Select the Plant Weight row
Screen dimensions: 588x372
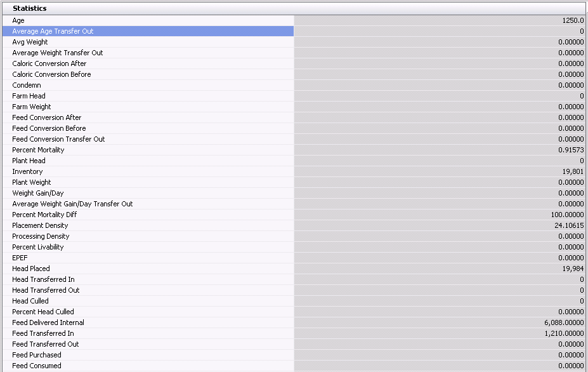(x=32, y=182)
